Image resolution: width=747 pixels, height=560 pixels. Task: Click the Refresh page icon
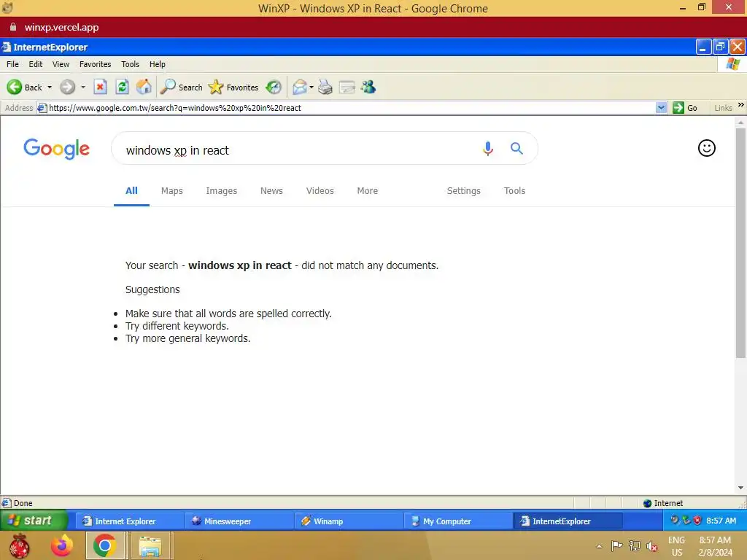click(122, 87)
